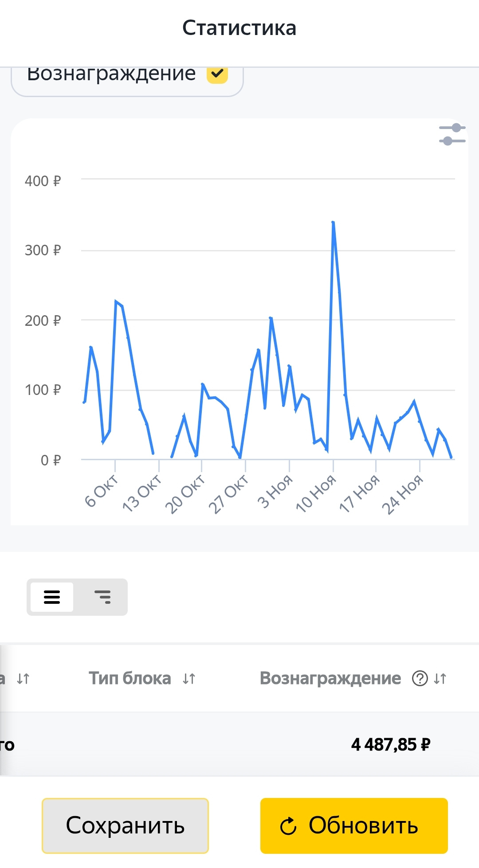The image size is (479, 868).
Task: Click refresh arrow icon in Обновить
Action: point(288,826)
